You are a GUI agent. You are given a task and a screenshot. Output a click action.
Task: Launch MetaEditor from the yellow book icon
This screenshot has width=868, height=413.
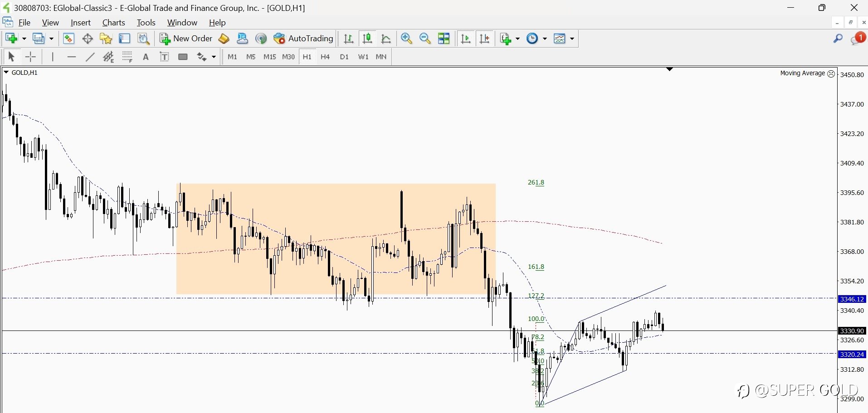coord(224,39)
